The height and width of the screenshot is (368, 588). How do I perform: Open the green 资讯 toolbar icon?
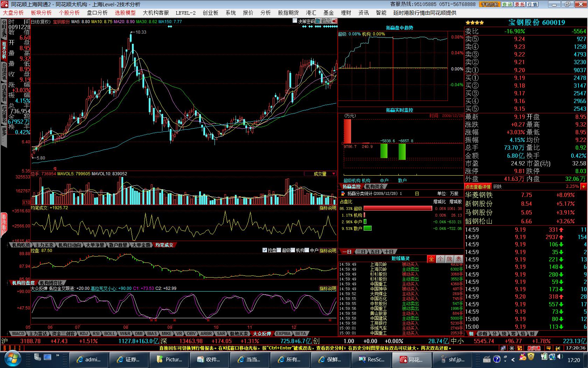click(507, 4)
